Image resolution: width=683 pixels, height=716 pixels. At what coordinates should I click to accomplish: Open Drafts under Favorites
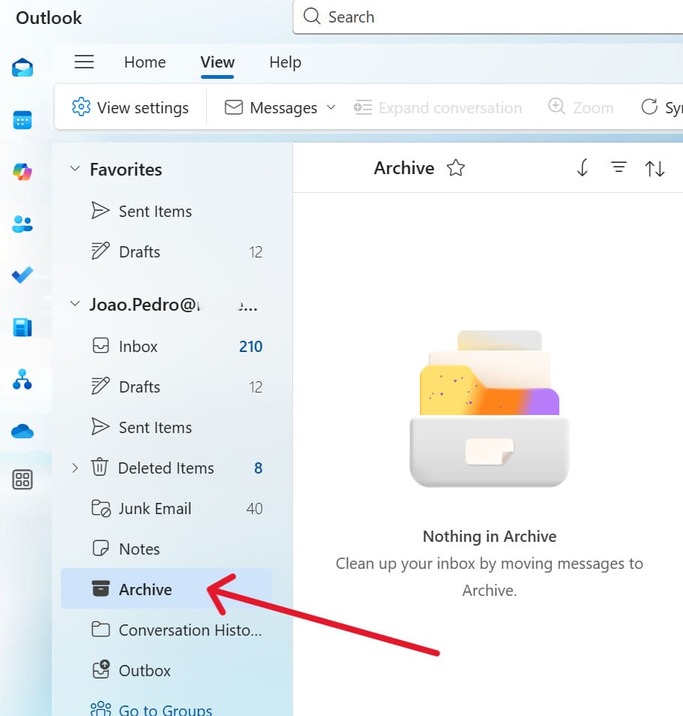[166, 252]
